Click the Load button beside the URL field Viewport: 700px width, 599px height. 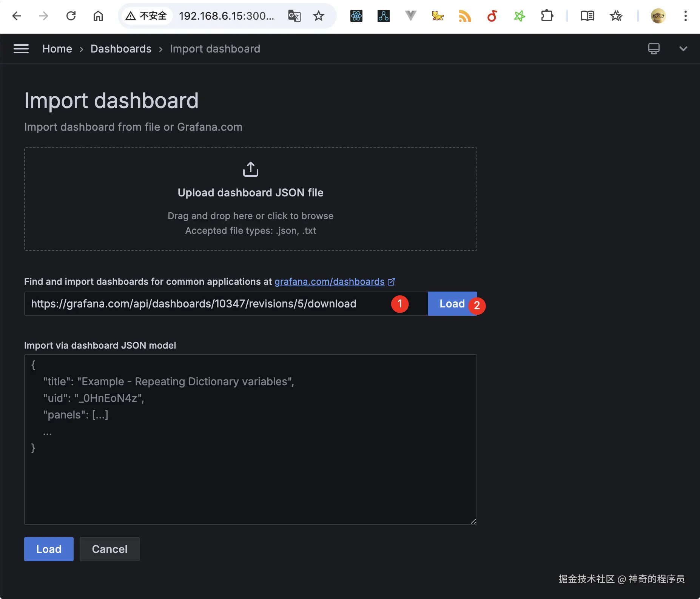452,304
